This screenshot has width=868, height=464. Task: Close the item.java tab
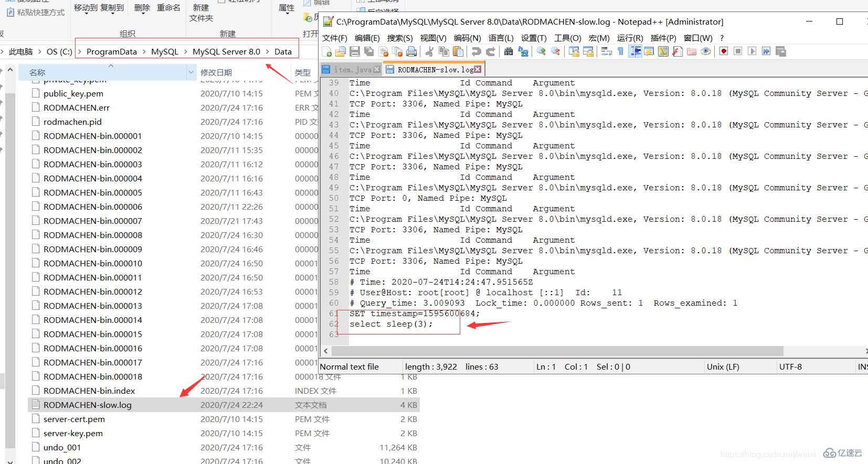coord(376,69)
